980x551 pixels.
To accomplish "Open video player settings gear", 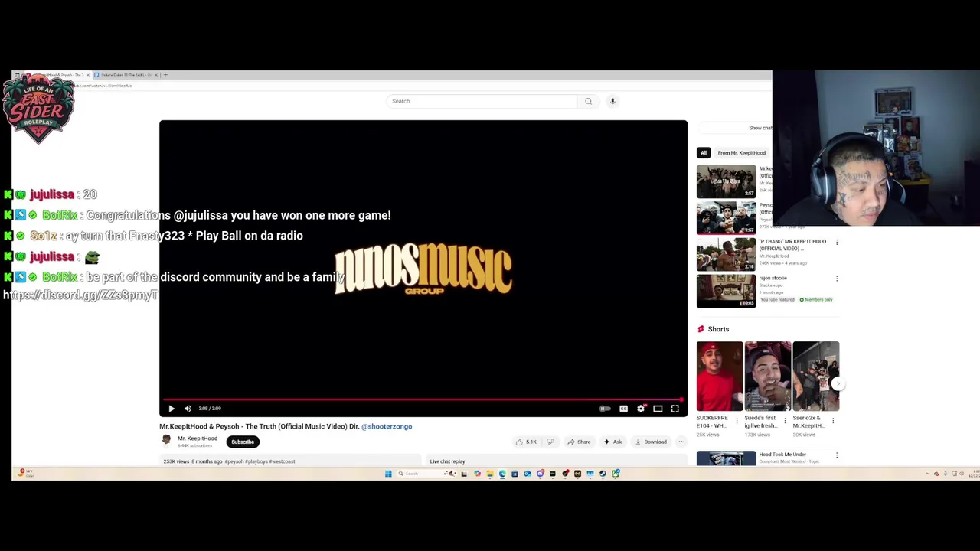I will tap(641, 409).
